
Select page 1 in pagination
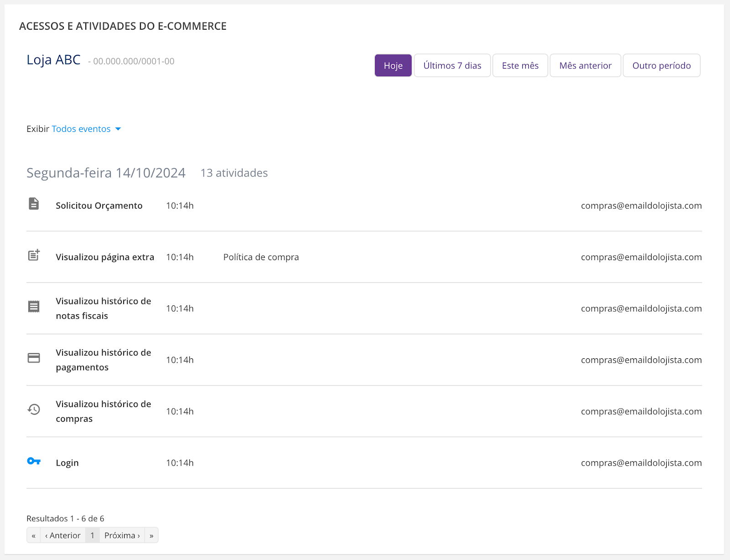tap(92, 535)
